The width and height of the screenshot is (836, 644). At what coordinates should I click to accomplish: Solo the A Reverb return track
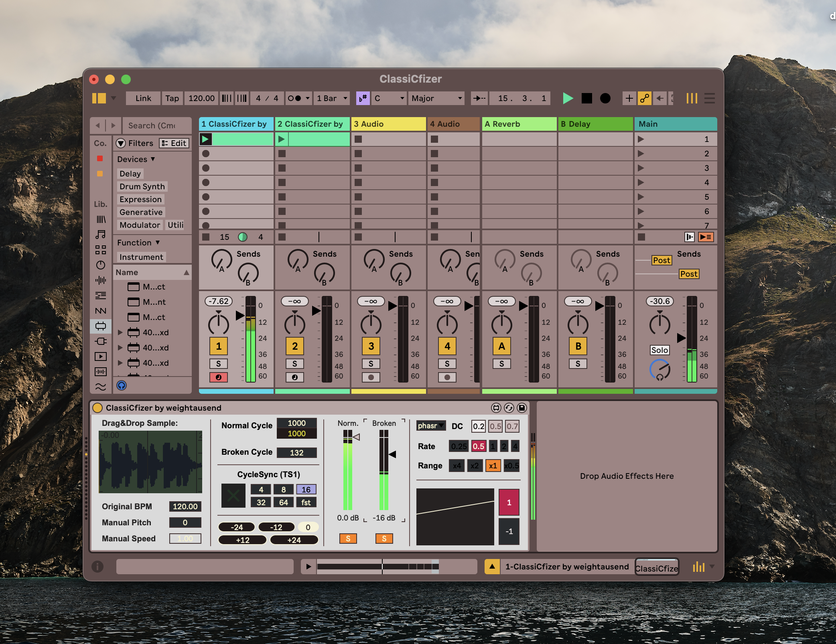click(x=501, y=364)
